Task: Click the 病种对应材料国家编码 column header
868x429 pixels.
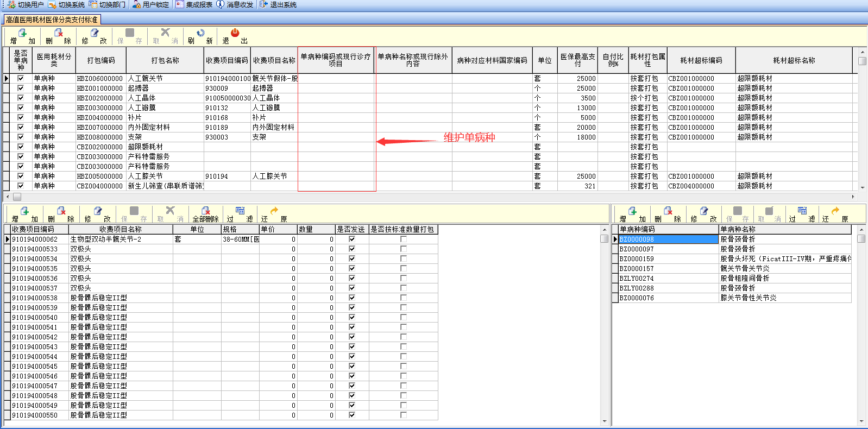Action: pos(492,60)
